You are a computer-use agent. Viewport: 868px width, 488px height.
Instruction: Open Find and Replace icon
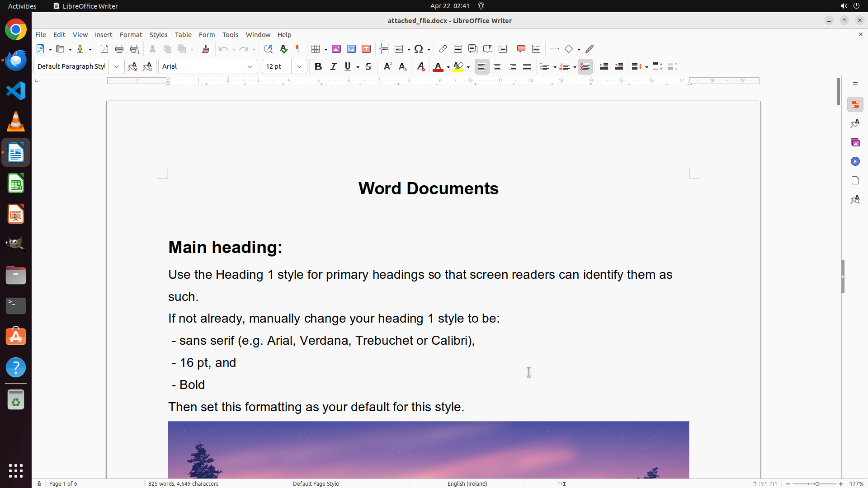tap(268, 49)
